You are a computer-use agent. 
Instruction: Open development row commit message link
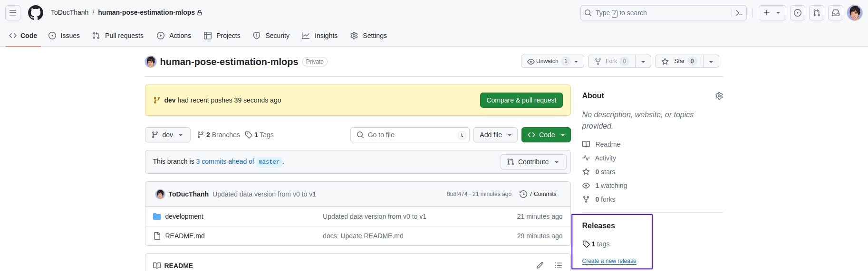(375, 216)
